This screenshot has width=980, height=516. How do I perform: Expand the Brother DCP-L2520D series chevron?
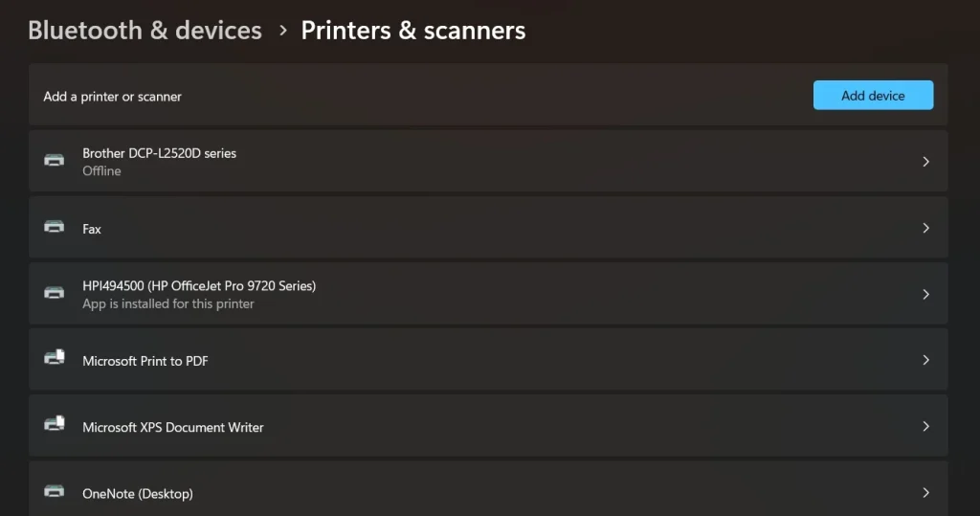click(x=925, y=162)
